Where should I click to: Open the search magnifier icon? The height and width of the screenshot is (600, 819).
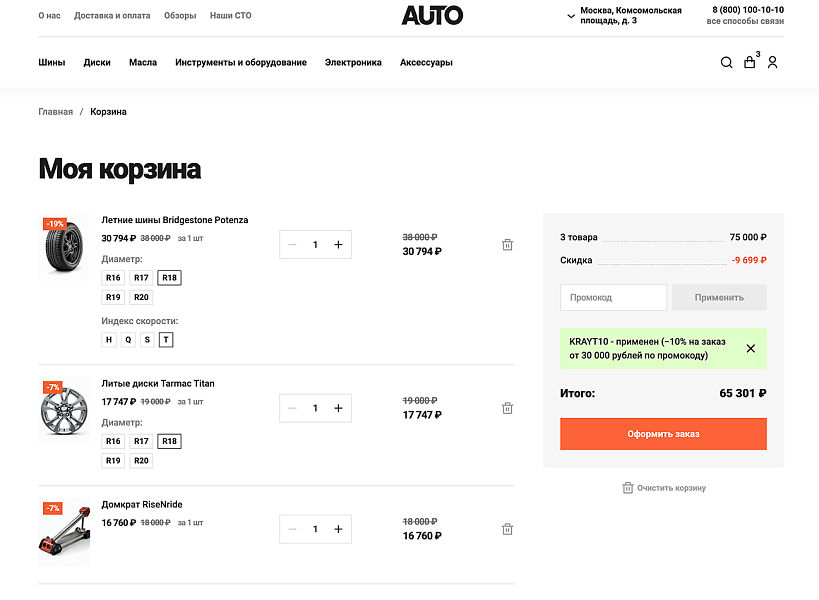pyautogui.click(x=727, y=62)
